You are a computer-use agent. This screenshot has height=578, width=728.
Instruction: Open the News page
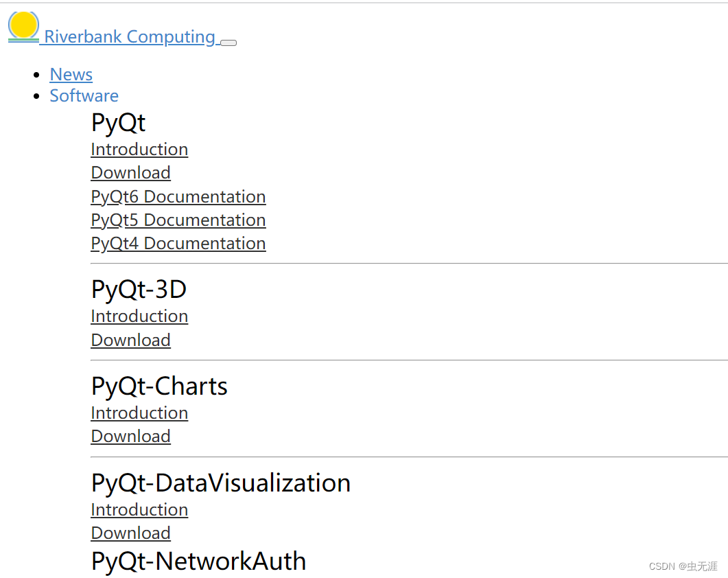(x=71, y=74)
